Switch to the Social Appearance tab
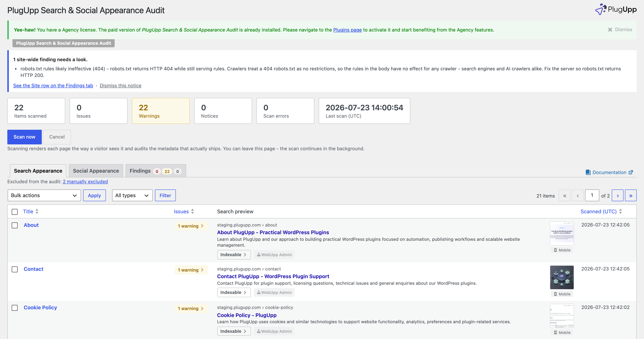Viewport: 644px width, 339px height. pyautogui.click(x=96, y=171)
